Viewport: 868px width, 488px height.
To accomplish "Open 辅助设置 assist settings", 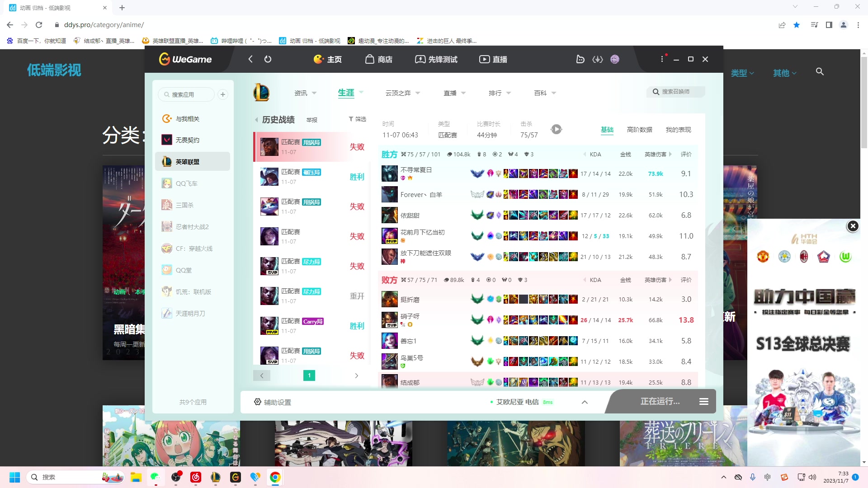I will coord(273,402).
